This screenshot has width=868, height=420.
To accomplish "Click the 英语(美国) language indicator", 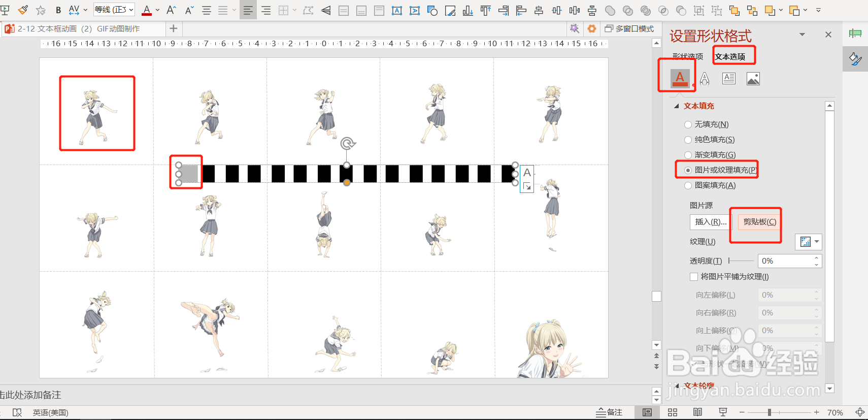I will (50, 412).
